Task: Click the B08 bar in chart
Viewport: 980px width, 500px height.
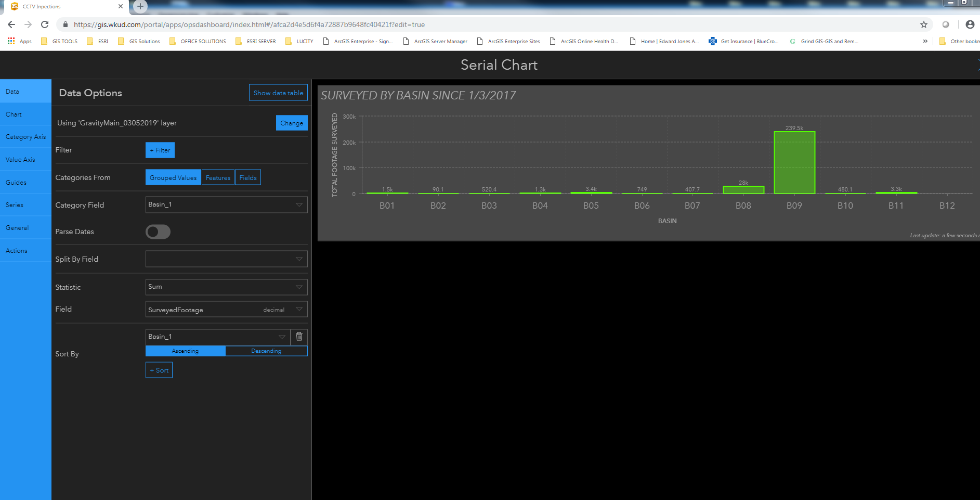Action: 743,190
